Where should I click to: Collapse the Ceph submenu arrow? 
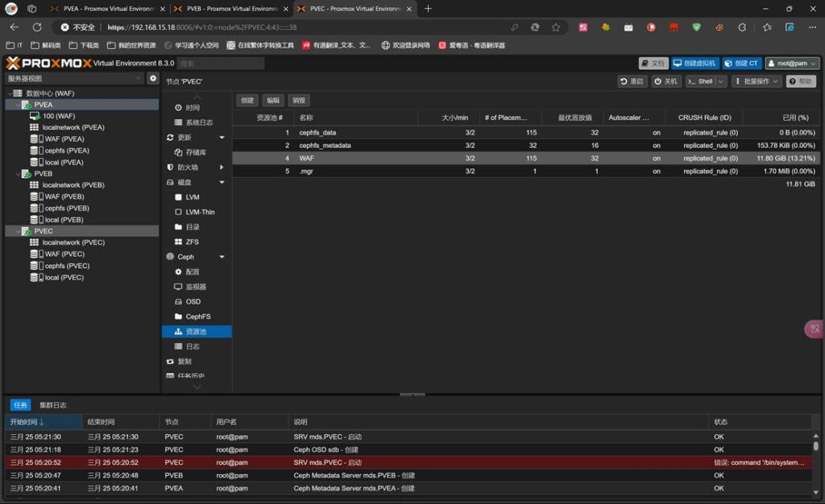(x=222, y=257)
